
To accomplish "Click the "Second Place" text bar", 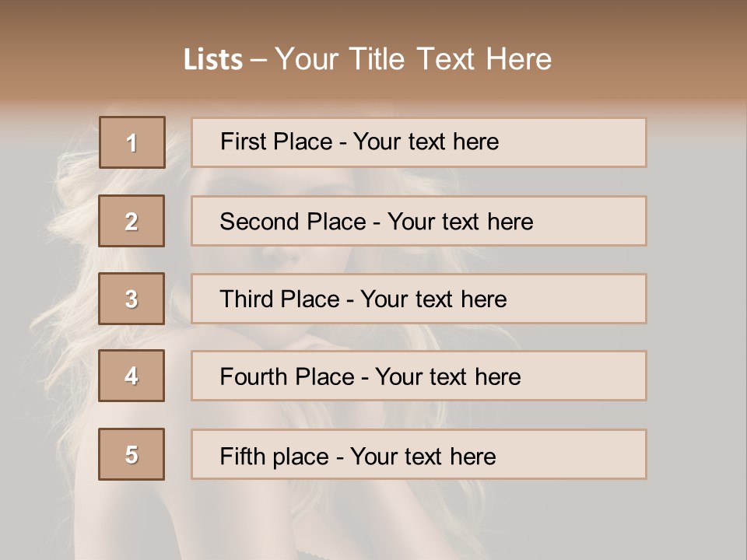I will coord(419,221).
